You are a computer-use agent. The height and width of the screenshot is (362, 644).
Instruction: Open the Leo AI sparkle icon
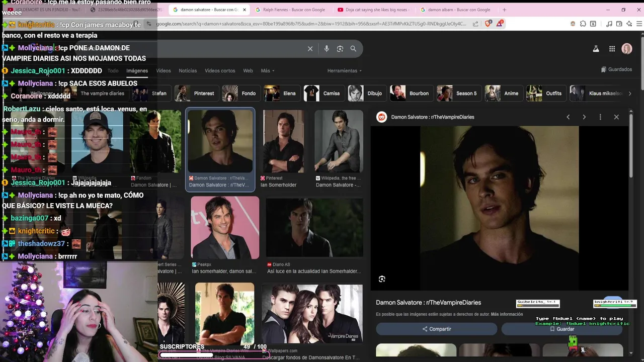pyautogui.click(x=629, y=24)
